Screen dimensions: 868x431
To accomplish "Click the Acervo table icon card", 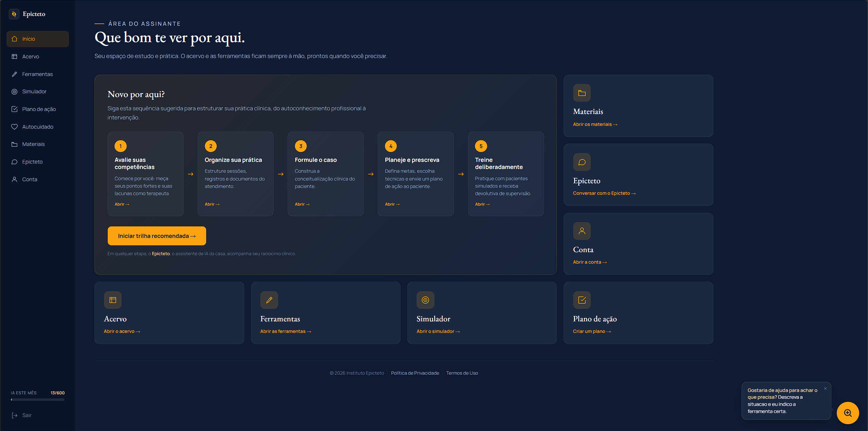I will (113, 300).
